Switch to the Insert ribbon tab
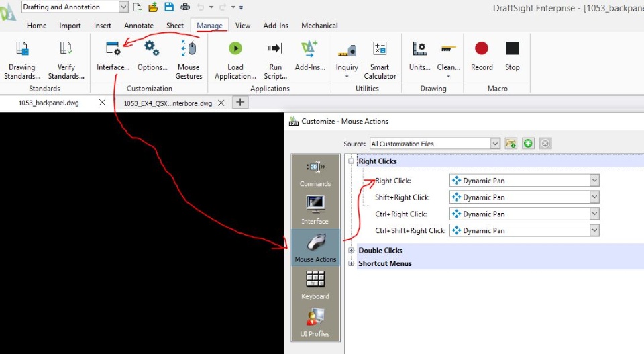 (102, 26)
